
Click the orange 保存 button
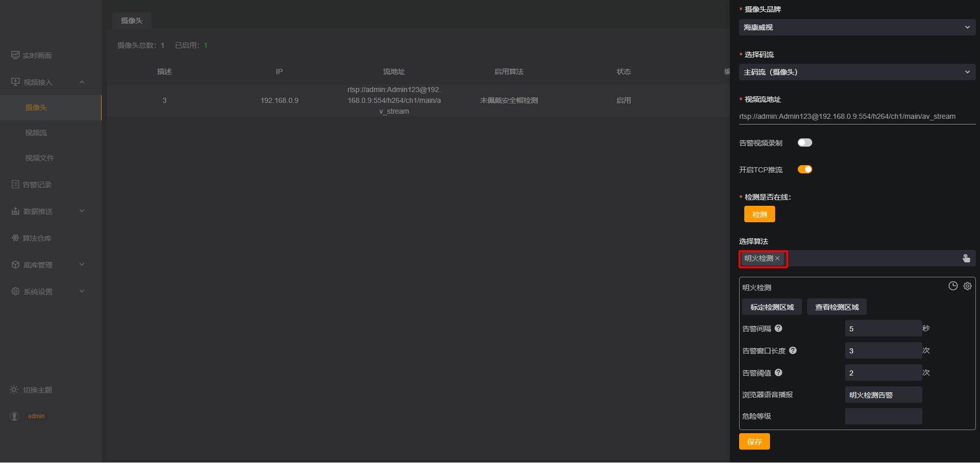755,441
